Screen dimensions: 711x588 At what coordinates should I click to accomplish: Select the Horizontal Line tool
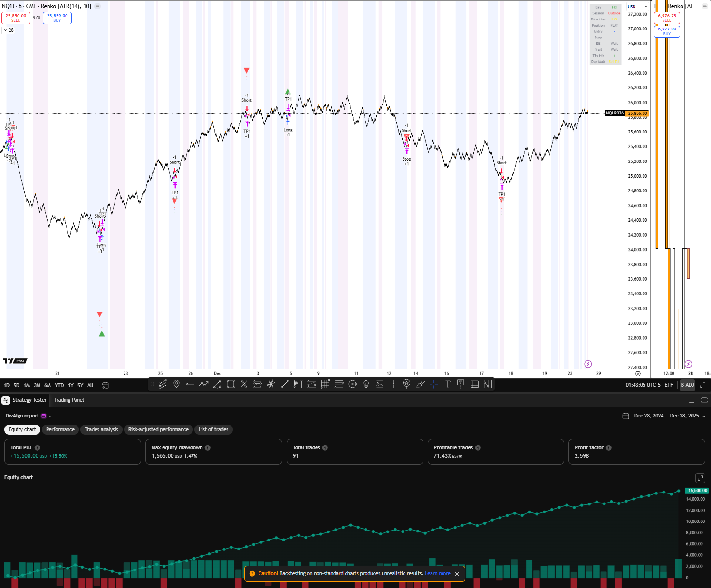(x=190, y=384)
